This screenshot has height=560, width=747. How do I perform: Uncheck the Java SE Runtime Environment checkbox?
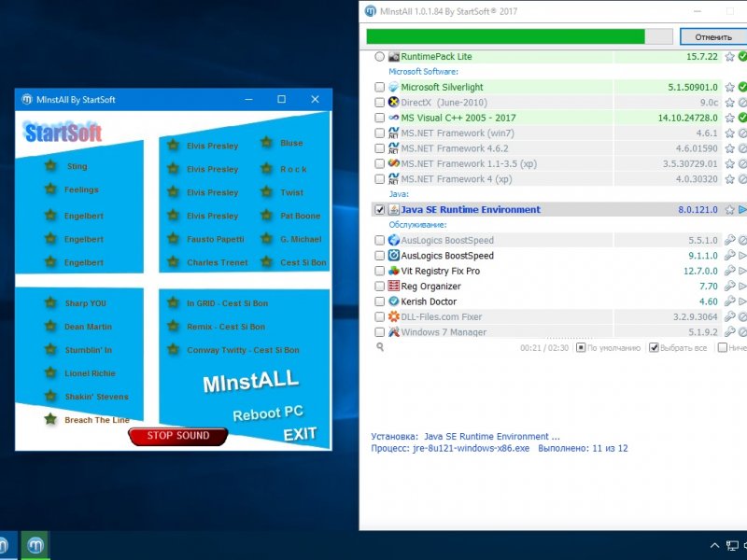point(379,209)
